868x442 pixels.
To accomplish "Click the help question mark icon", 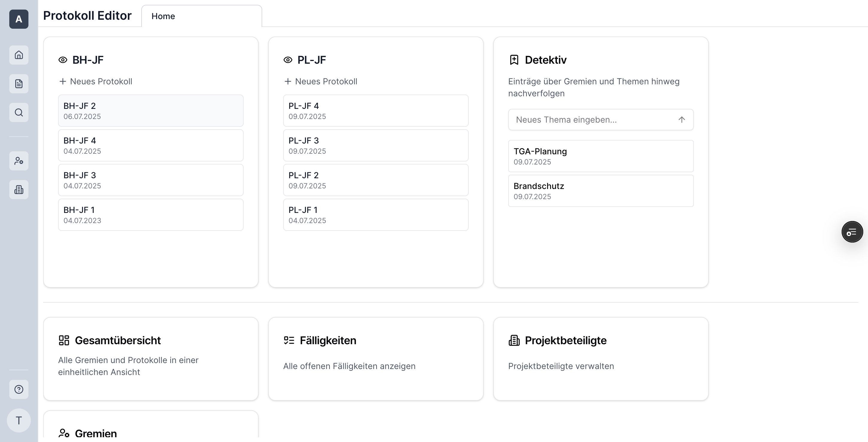I will (19, 389).
